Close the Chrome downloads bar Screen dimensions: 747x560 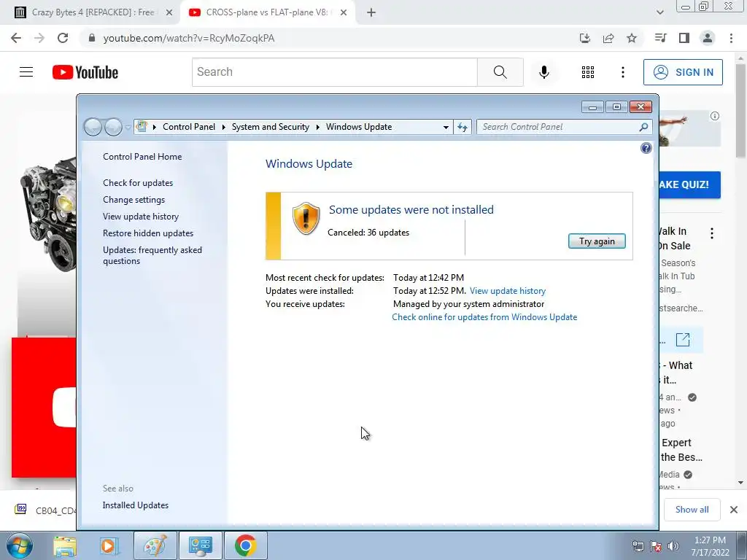click(x=734, y=510)
